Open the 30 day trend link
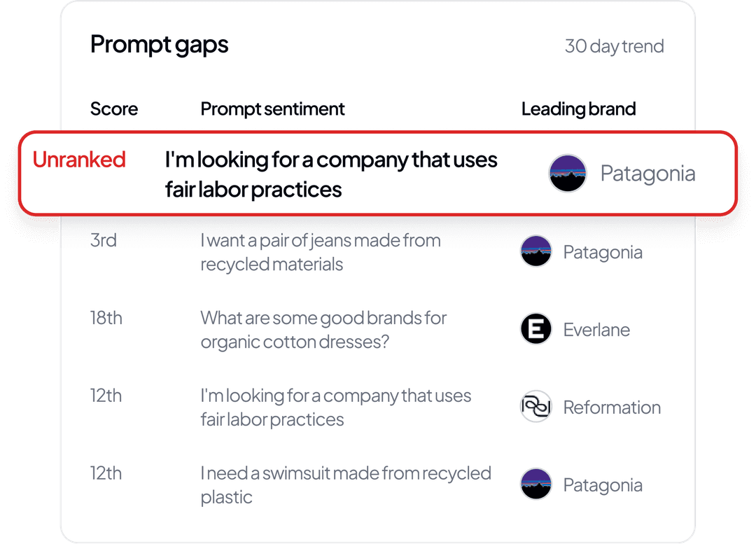Viewport: 756px width, 544px height. 614,47
